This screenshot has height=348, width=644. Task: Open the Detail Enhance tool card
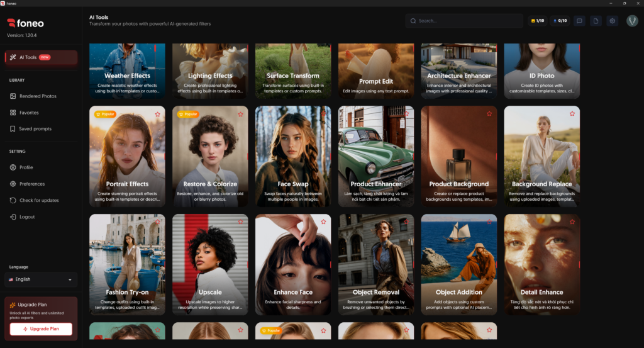click(541, 264)
